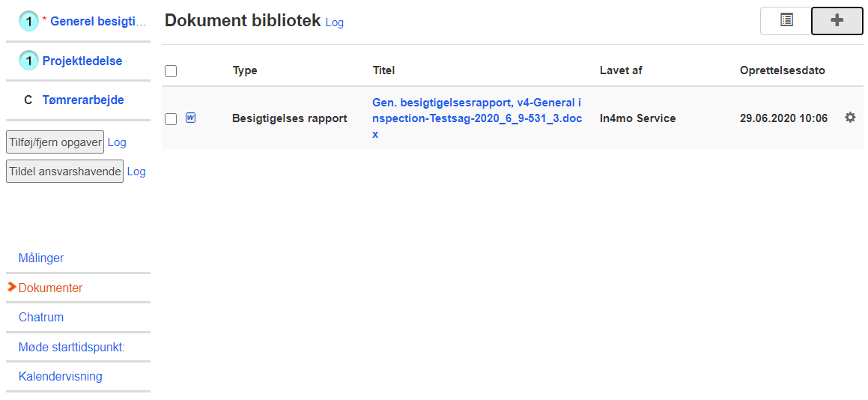Click the list view icon button
This screenshot has width=868, height=400.
(x=786, y=21)
